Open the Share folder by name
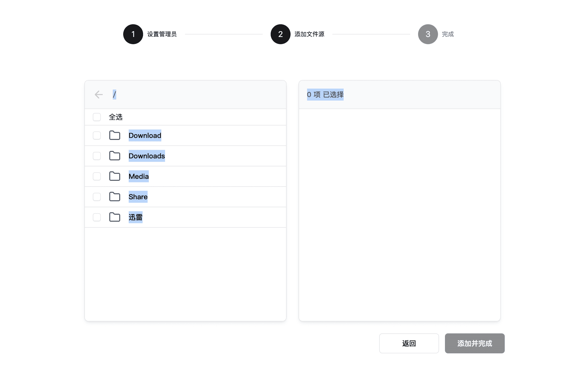This screenshot has height=376, width=588. (138, 197)
